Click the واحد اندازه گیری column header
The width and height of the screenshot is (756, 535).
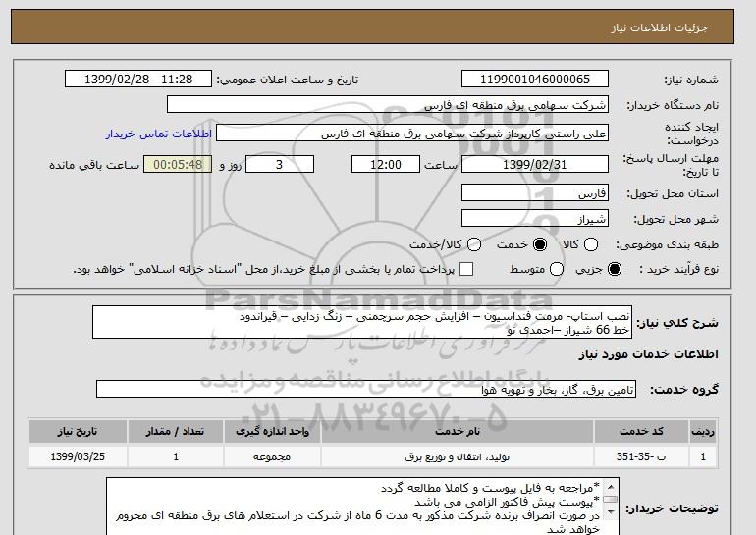272,431
